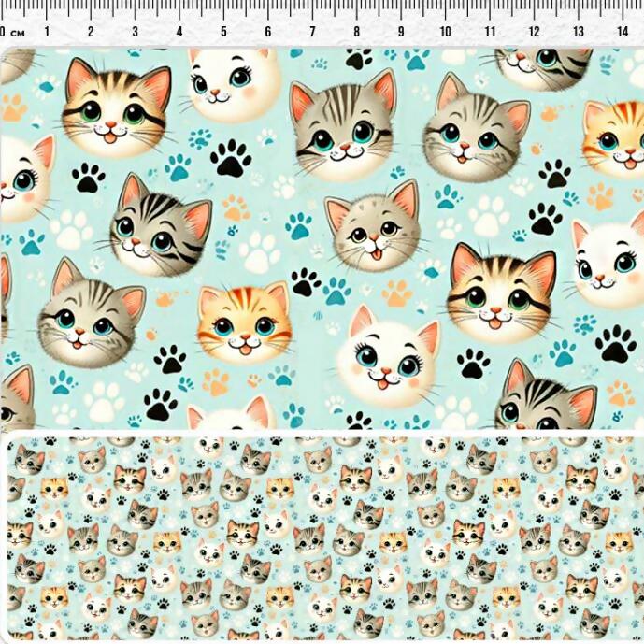
Task: Click the number 1 on the ruler
Action: click(47, 33)
